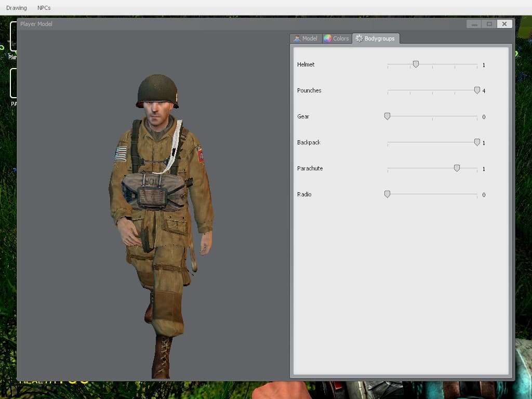Viewport: 532px width, 399px height.
Task: Switch to the Model tab
Action: [306, 38]
